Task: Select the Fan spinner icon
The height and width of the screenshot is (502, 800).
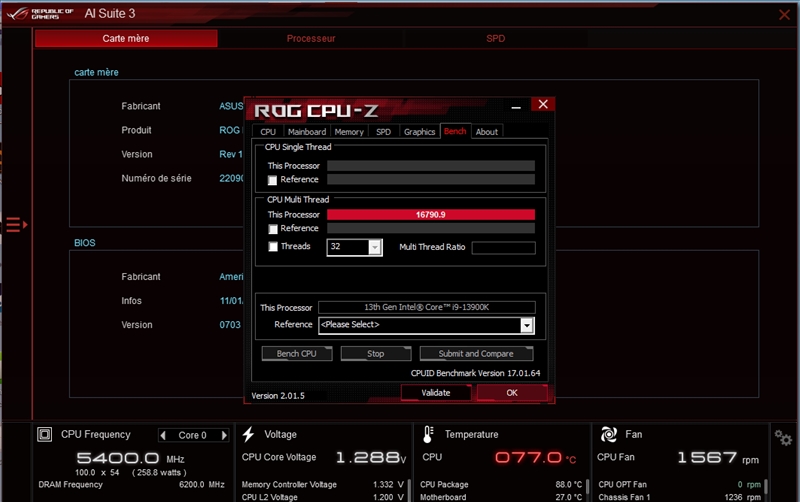Action: click(609, 434)
